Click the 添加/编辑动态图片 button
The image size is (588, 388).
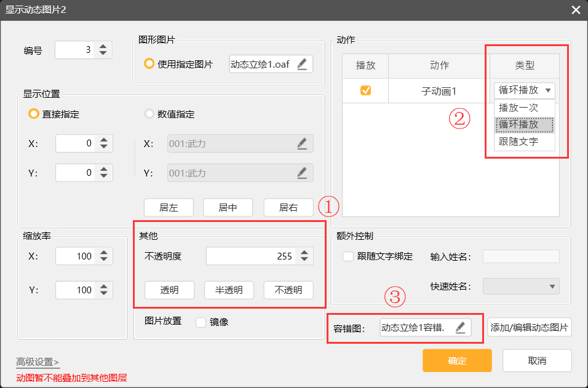coord(530,328)
